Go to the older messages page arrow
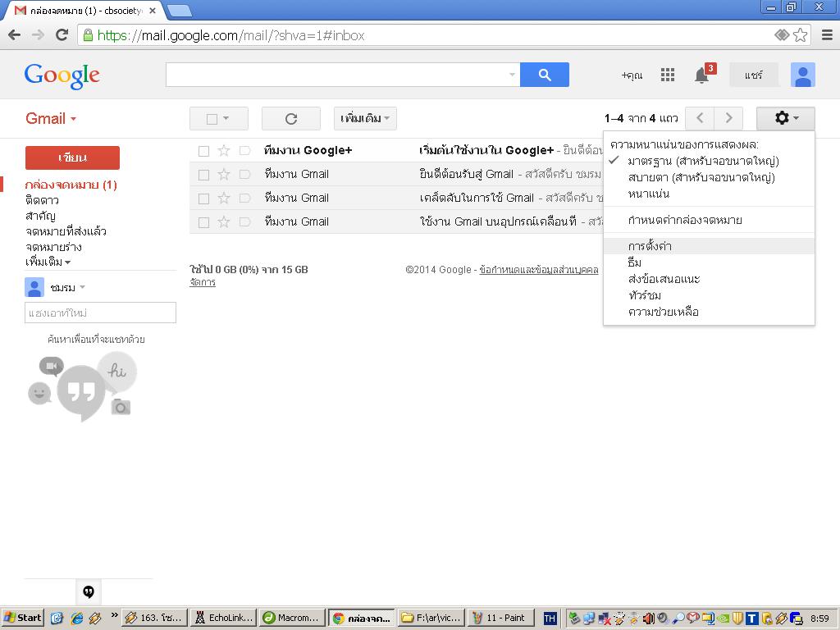This screenshot has width=840, height=630. click(728, 118)
